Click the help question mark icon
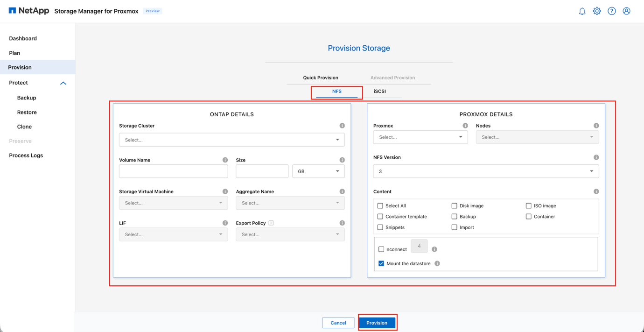644x332 pixels. (x=612, y=11)
